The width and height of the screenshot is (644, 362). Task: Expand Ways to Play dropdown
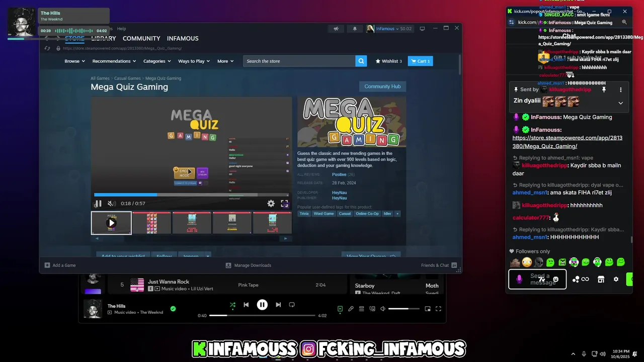pyautogui.click(x=194, y=61)
